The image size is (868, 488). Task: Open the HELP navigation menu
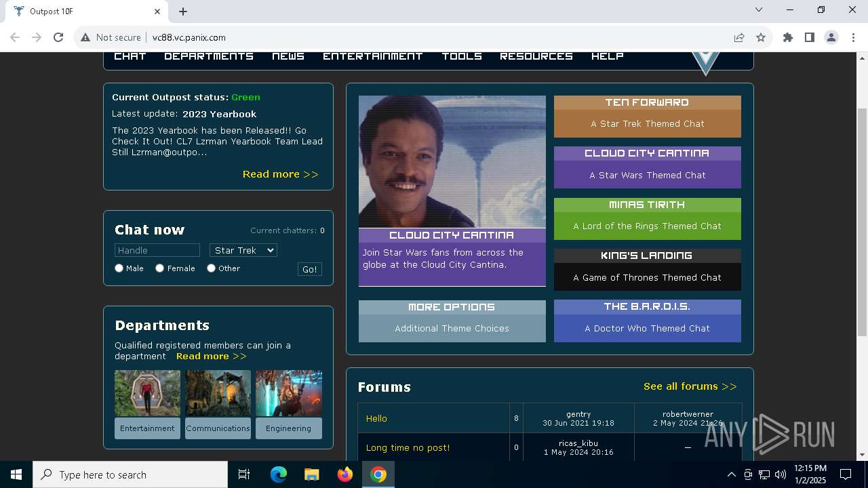pos(608,56)
